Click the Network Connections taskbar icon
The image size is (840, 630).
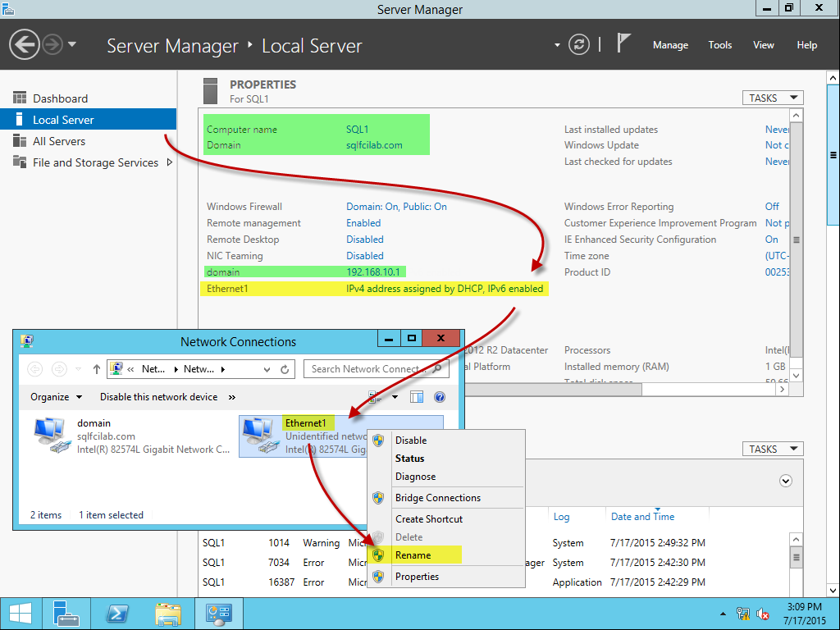pyautogui.click(x=218, y=614)
